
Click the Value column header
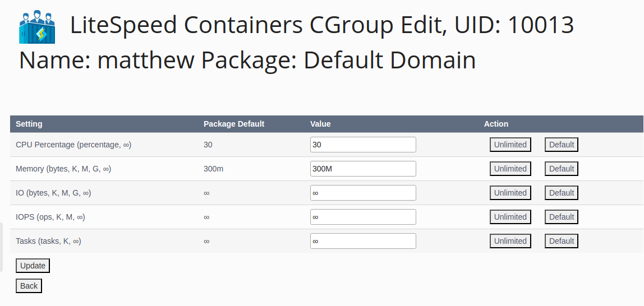pyautogui.click(x=320, y=124)
